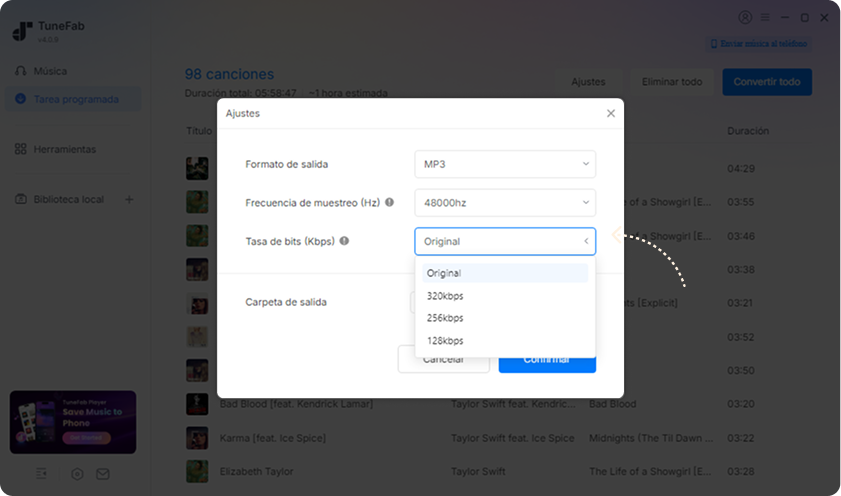Click the Eliminar todo button

click(x=672, y=82)
